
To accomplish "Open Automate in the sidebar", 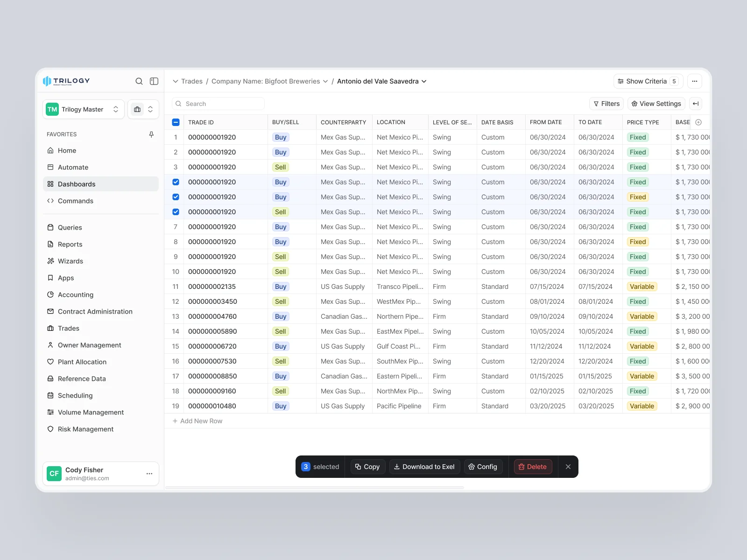I will (x=101, y=167).
